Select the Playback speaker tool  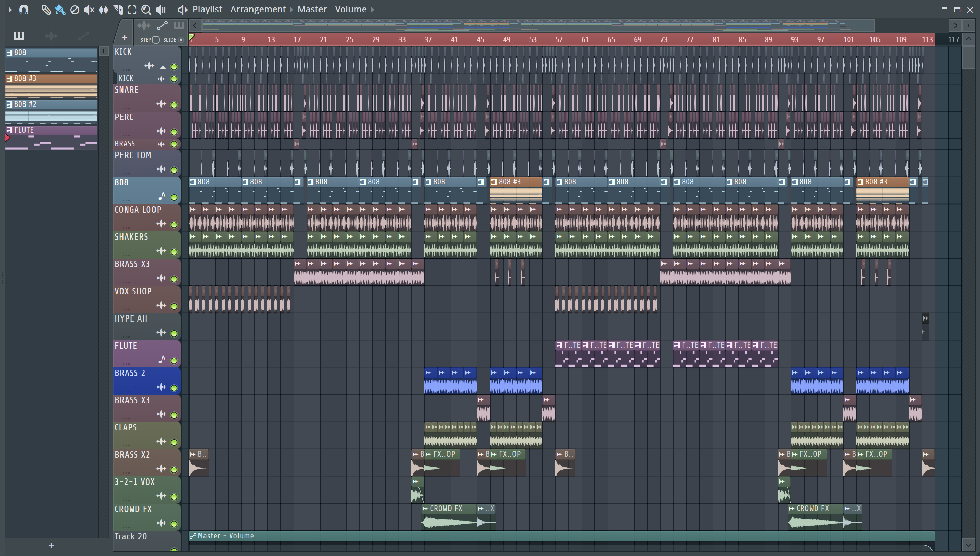161,10
